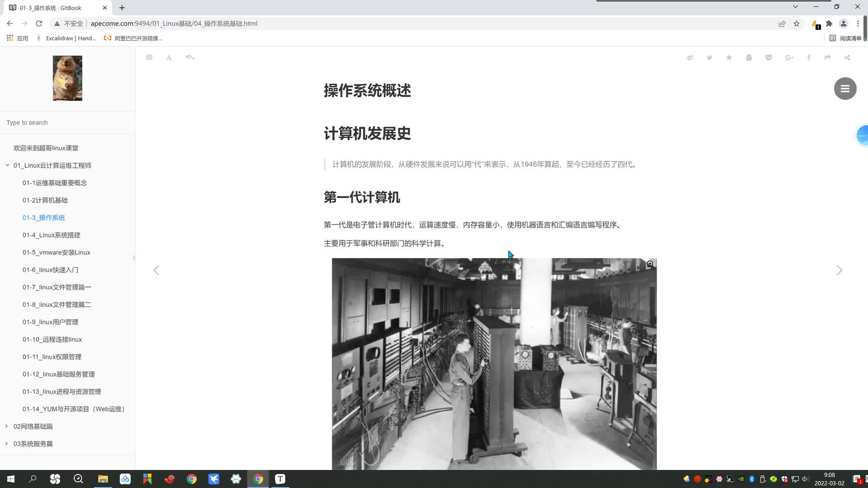
Task: Click the quokka avatar image in sidebar
Action: click(67, 78)
